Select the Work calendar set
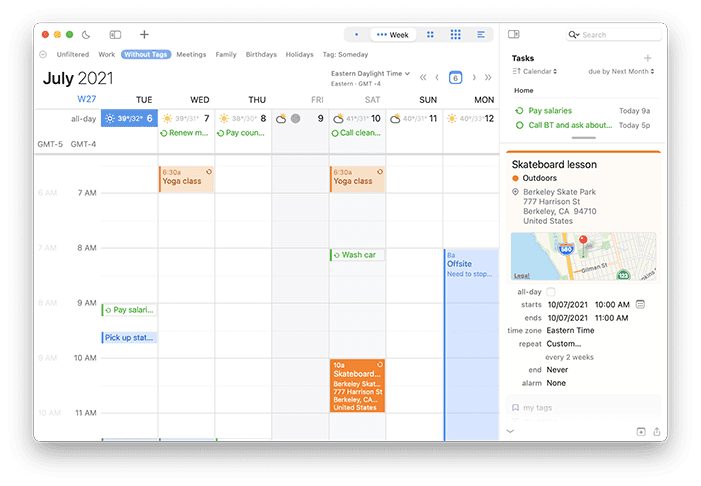This screenshot has height=486, width=701. pyautogui.click(x=107, y=55)
